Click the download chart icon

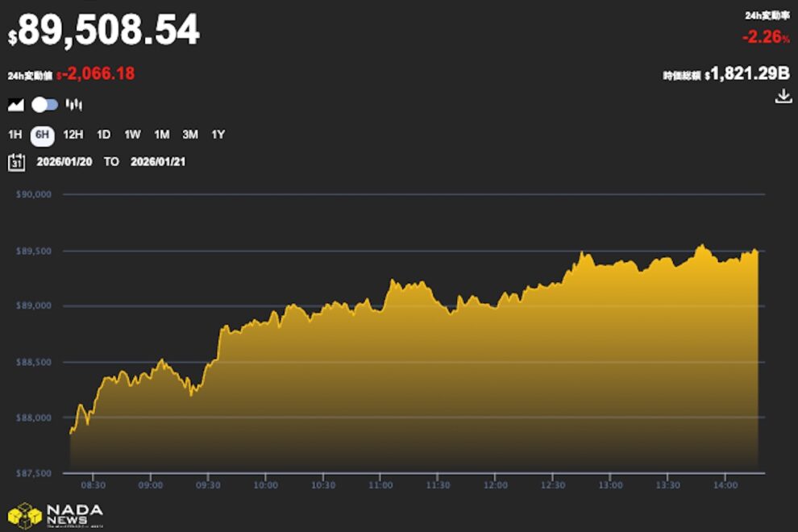(x=783, y=97)
